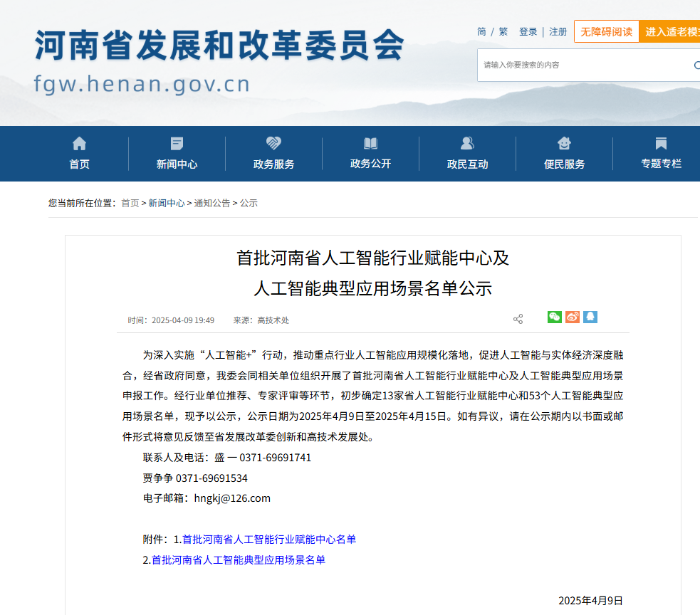700x615 pixels.
Task: Share via the blue QQ bell icon
Action: click(x=590, y=317)
